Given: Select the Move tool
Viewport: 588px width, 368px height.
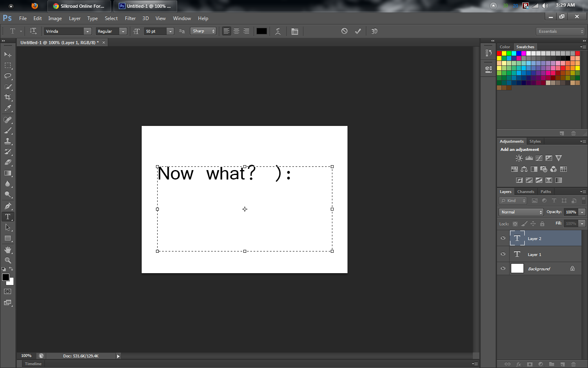Looking at the screenshot, I should click(x=7, y=54).
